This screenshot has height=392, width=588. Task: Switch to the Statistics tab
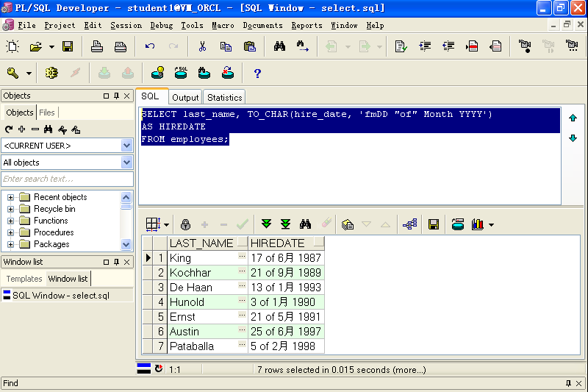pyautogui.click(x=224, y=97)
